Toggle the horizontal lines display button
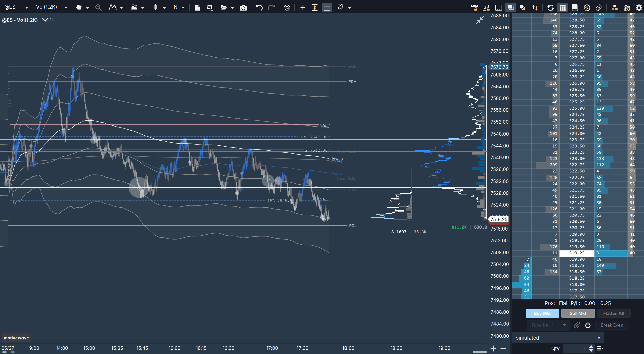 click(x=327, y=7)
